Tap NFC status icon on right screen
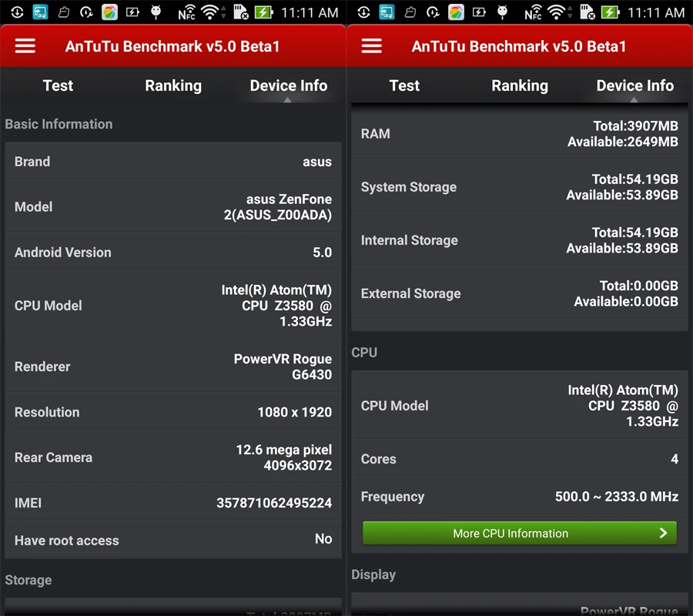The image size is (693, 616). coord(534,12)
